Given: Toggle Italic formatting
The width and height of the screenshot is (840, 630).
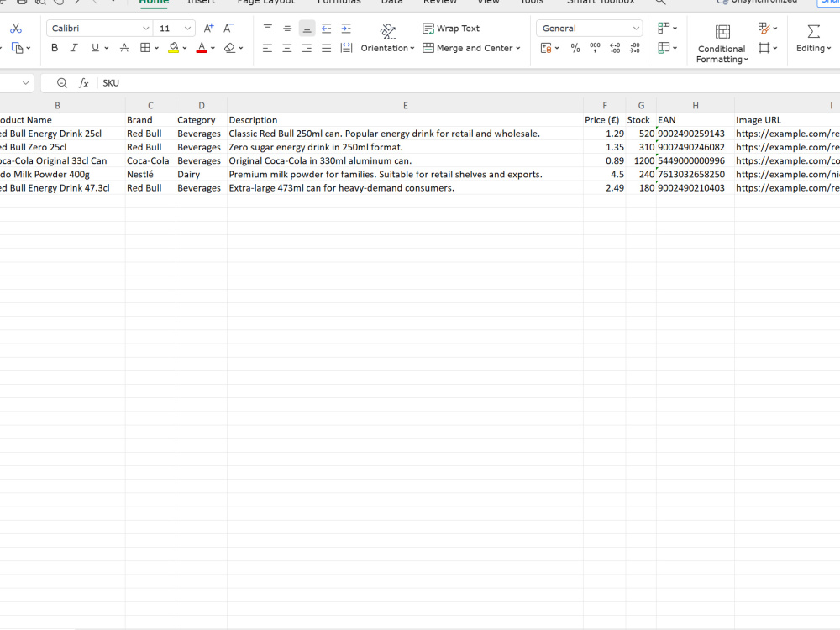Looking at the screenshot, I should (74, 48).
